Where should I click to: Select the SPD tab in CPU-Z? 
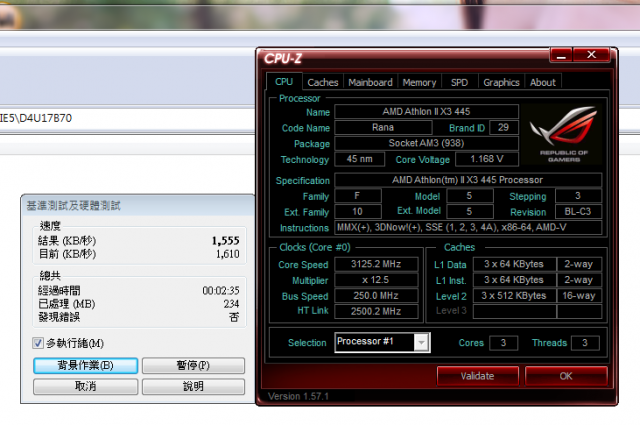click(x=459, y=82)
